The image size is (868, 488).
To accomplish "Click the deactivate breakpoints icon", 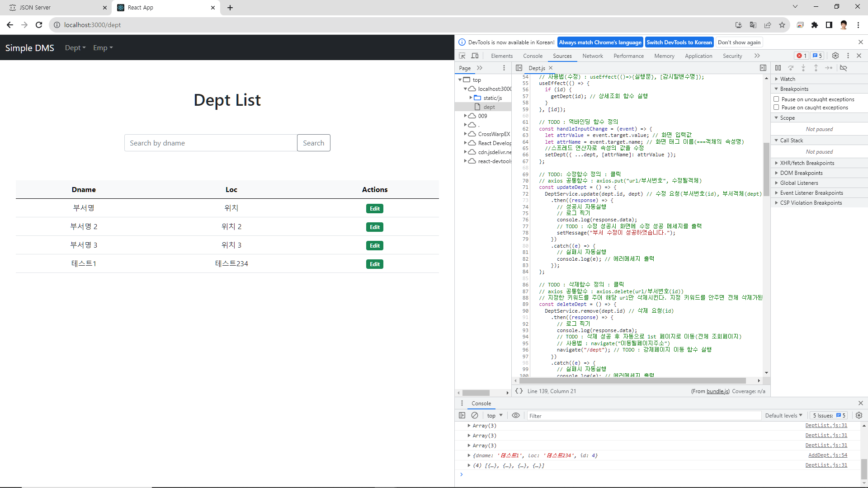I will coord(844,68).
